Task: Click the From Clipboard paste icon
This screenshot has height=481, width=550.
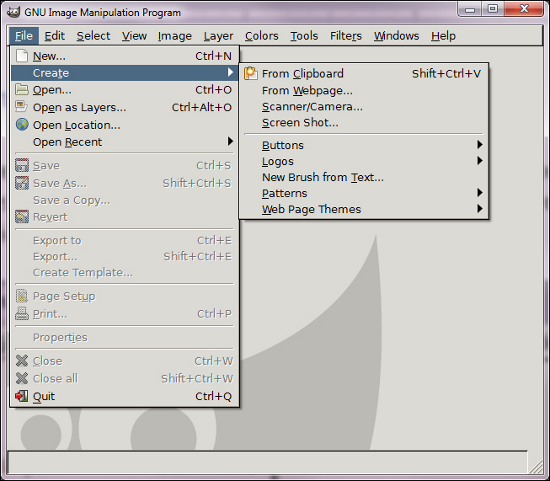Action: tap(251, 73)
